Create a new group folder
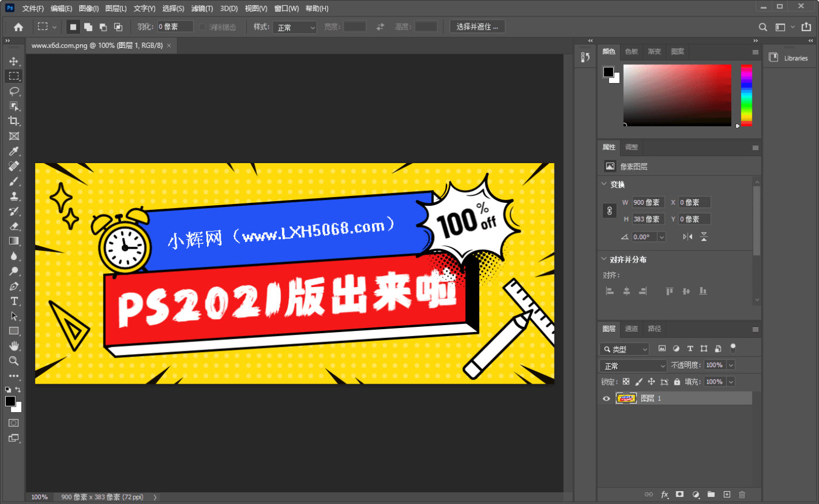Screen dimensions: 819x504 point(711,494)
